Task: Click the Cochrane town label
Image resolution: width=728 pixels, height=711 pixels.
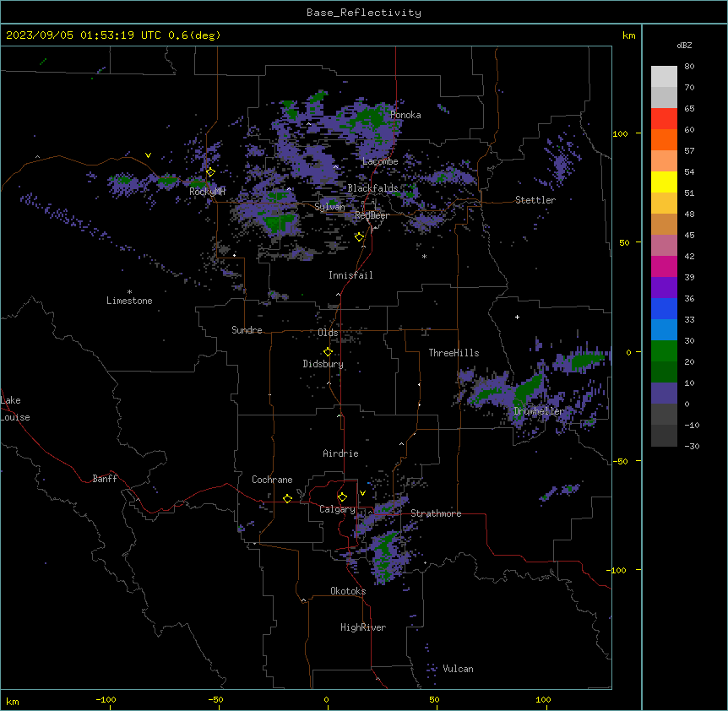Action: tap(272, 480)
